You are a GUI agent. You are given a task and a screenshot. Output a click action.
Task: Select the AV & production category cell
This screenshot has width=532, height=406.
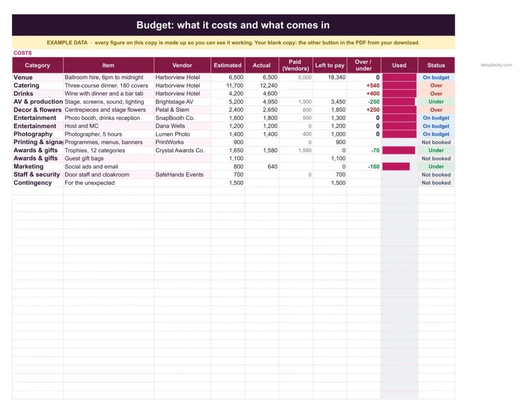(x=37, y=101)
